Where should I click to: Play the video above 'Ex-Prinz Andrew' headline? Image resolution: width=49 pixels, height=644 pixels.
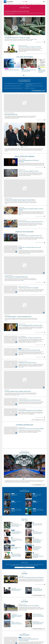point(44,387)
